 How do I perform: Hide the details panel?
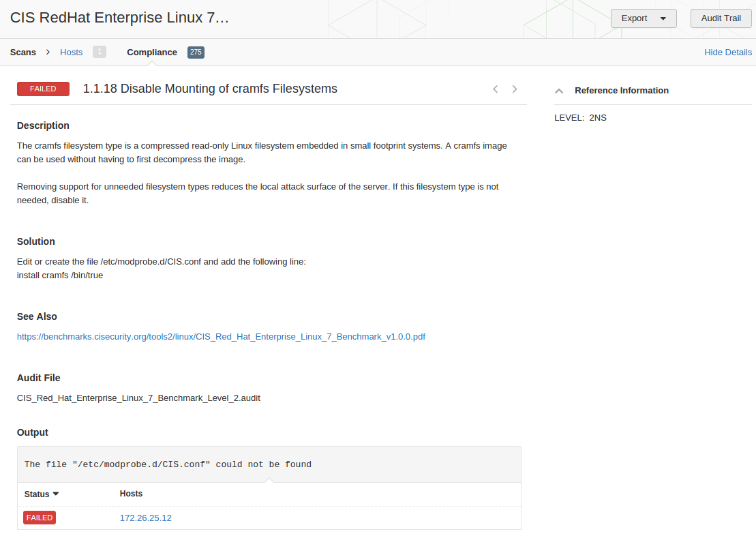727,52
